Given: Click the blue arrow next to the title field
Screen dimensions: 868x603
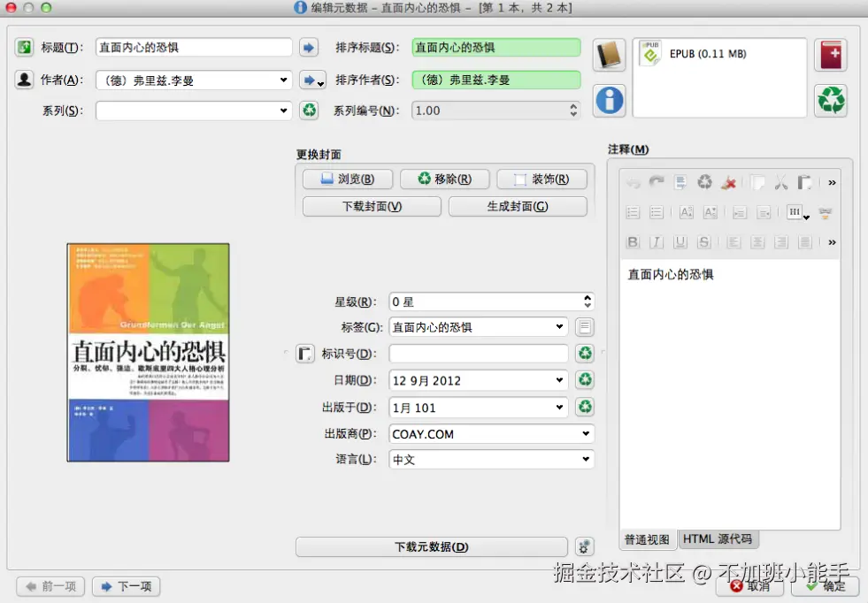Looking at the screenshot, I should (309, 48).
